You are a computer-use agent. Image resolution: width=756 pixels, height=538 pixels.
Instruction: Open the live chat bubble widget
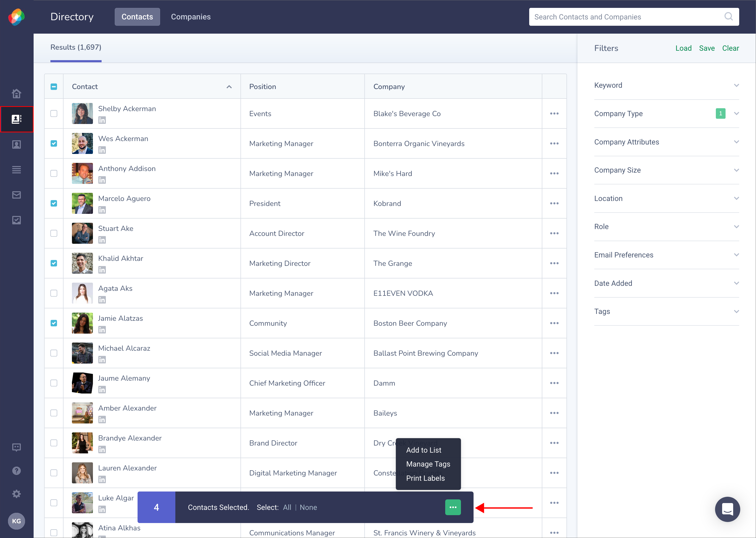pyautogui.click(x=727, y=509)
